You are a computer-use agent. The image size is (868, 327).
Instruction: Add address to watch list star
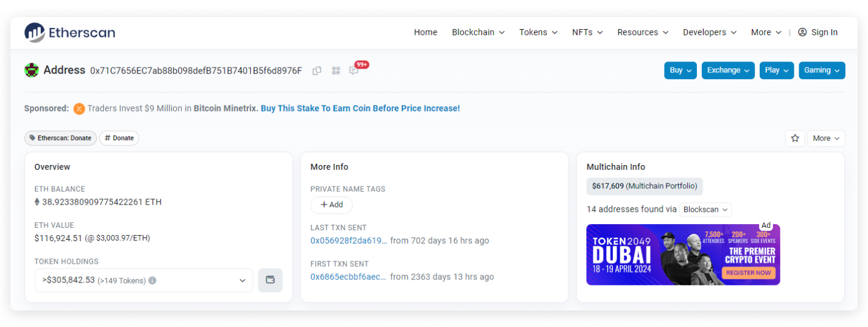(794, 138)
